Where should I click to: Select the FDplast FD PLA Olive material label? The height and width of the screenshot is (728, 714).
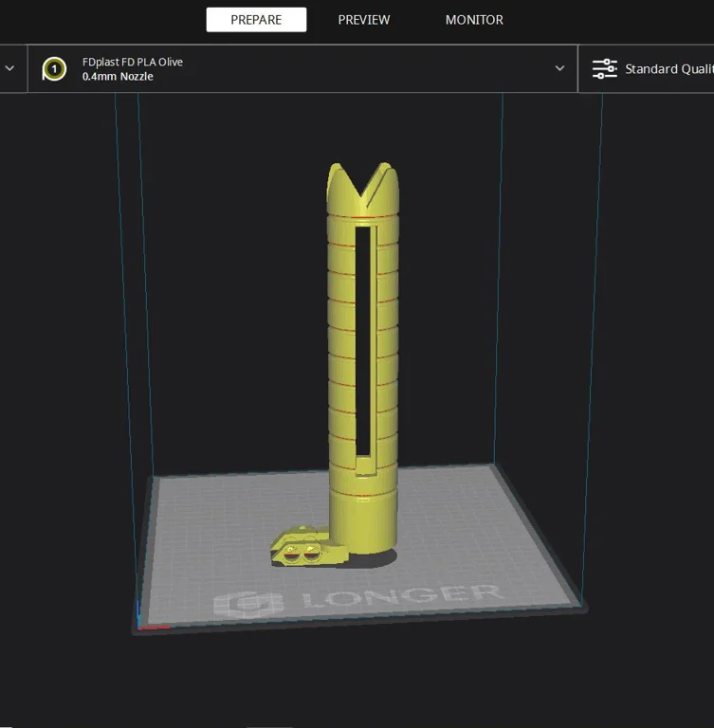[133, 62]
